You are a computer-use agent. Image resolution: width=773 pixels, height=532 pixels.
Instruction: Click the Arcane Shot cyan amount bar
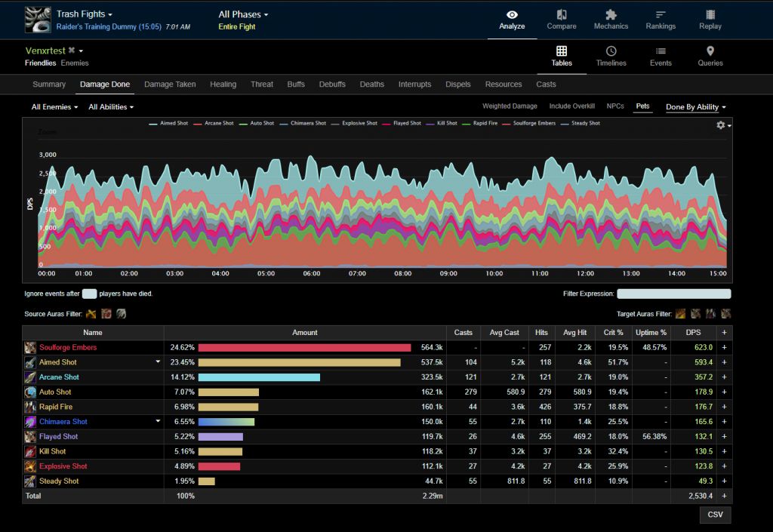tap(260, 377)
